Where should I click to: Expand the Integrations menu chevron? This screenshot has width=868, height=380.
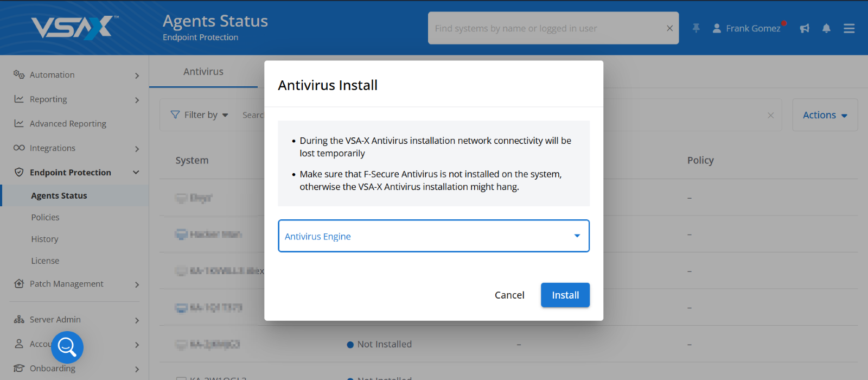coord(137,149)
